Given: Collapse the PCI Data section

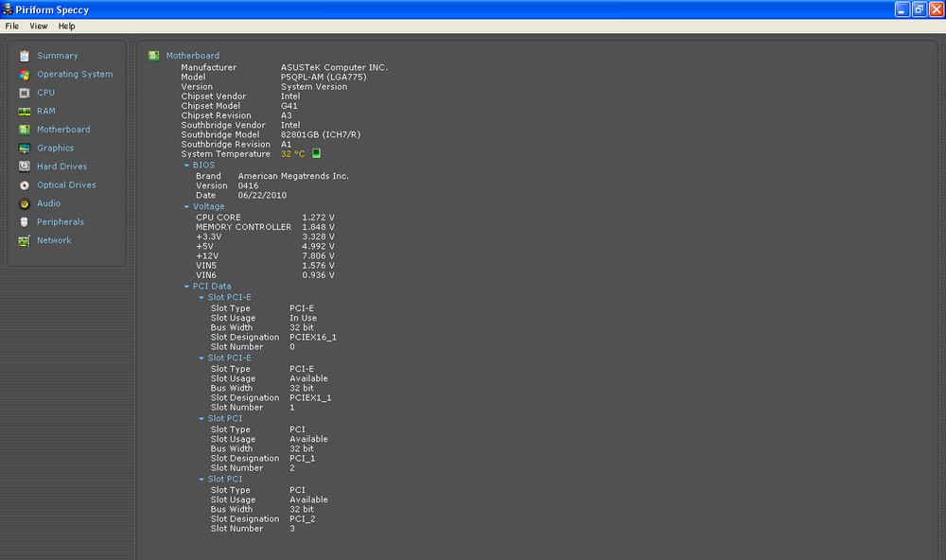Looking at the screenshot, I should tap(186, 286).
